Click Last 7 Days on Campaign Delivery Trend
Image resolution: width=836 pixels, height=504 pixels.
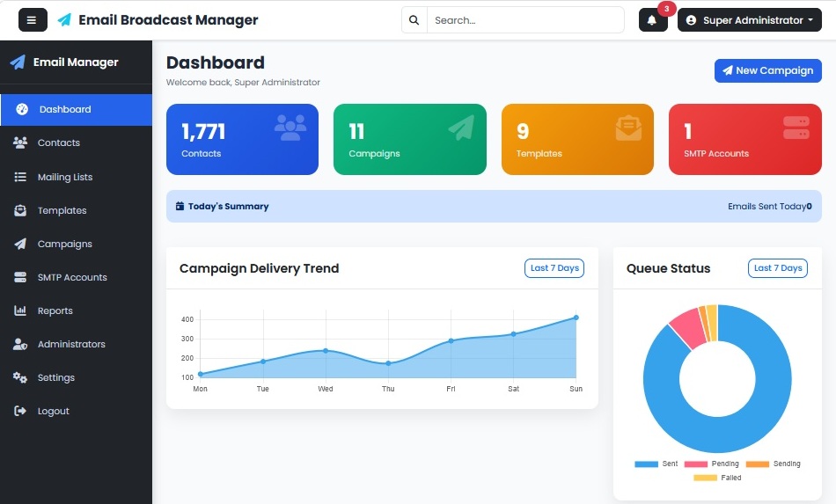pyautogui.click(x=554, y=268)
